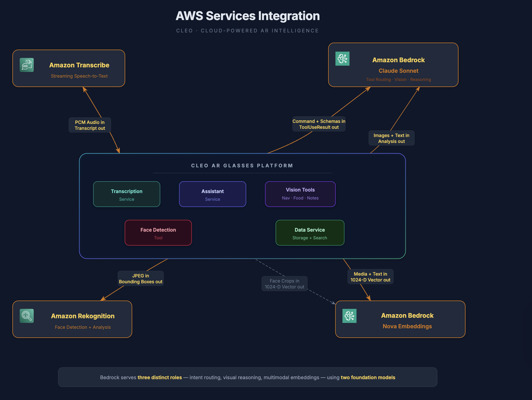This screenshot has height=400, width=532.
Task: Click the Face Detection Tool box
Action: pos(158,233)
